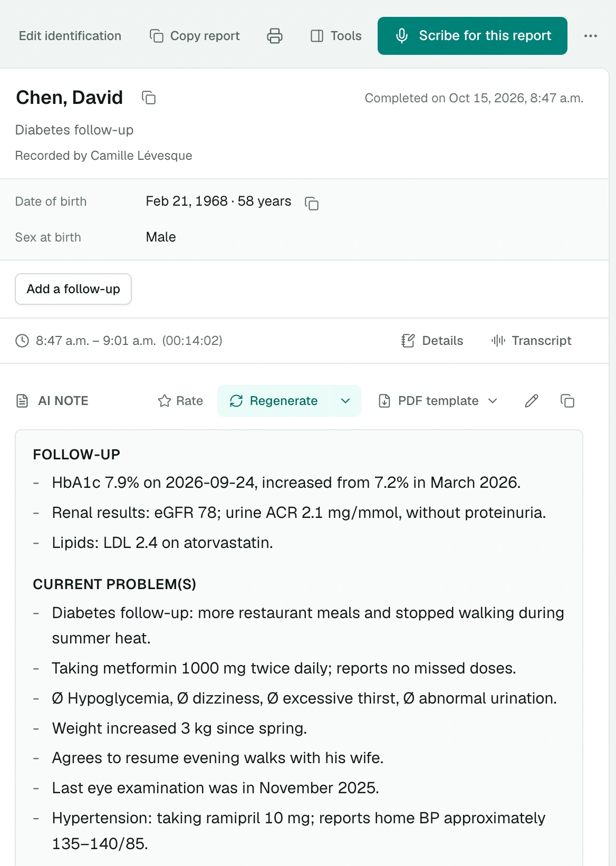
Task: Print the report using printer icon
Action: [x=275, y=36]
